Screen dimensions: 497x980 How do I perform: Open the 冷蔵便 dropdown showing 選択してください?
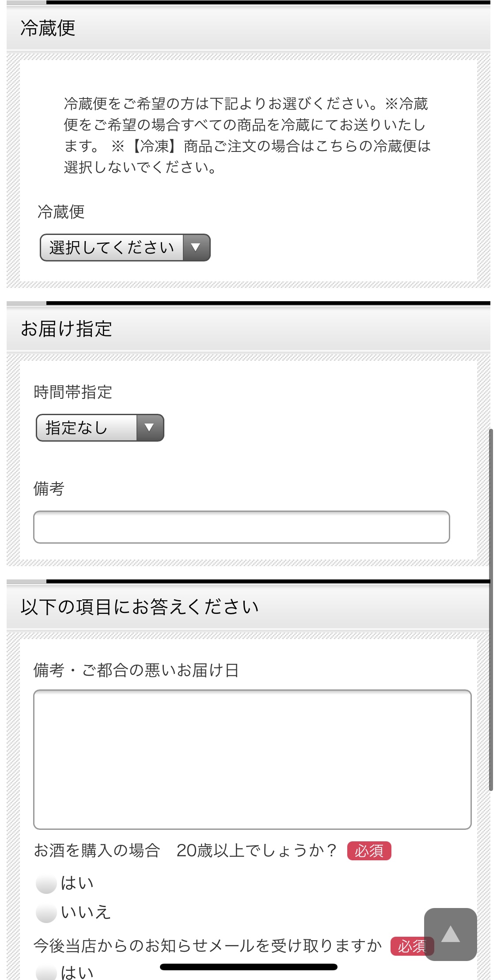[125, 247]
